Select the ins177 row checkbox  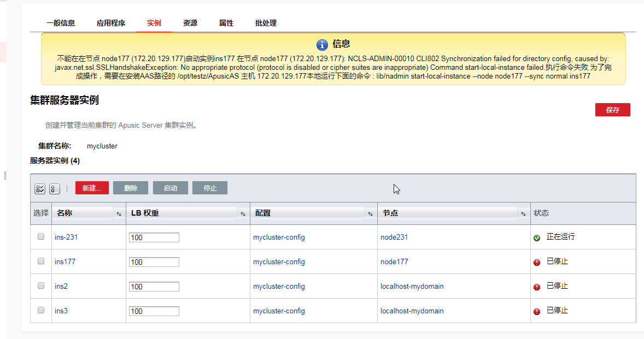41,261
